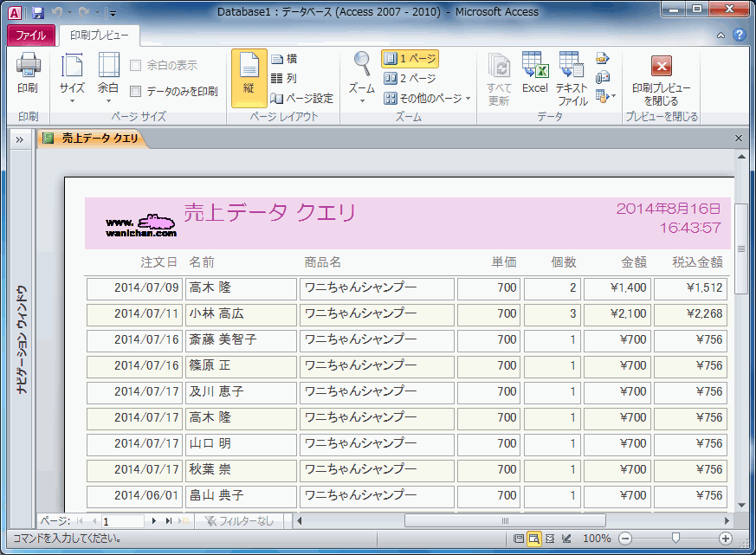
Task: Click the vertical scrollbar thumb
Action: [x=741, y=248]
